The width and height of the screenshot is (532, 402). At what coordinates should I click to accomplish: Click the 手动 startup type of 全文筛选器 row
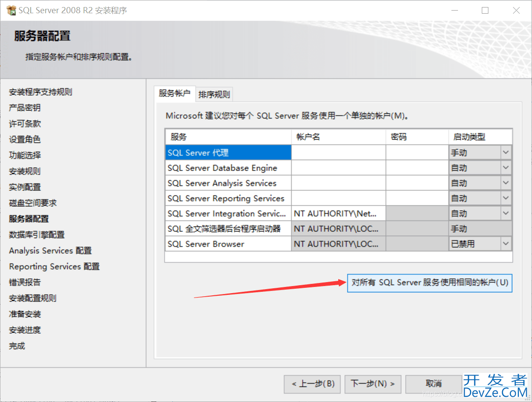coord(480,229)
